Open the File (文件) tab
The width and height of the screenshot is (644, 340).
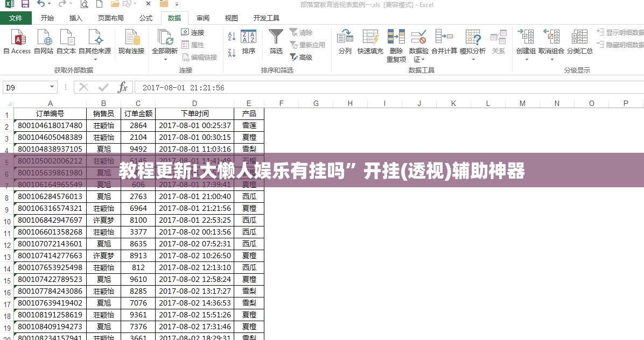pyautogui.click(x=16, y=18)
